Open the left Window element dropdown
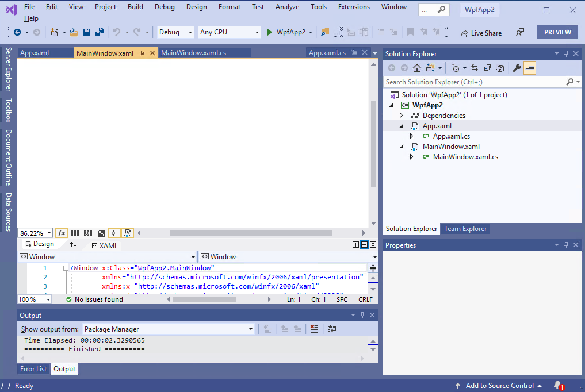The image size is (585, 392). click(108, 257)
